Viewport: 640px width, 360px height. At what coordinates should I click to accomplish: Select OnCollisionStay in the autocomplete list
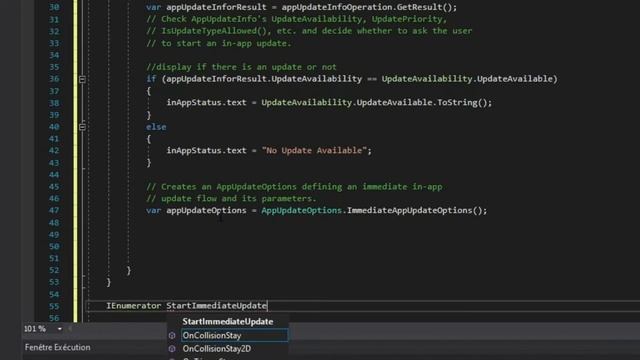click(x=235, y=335)
